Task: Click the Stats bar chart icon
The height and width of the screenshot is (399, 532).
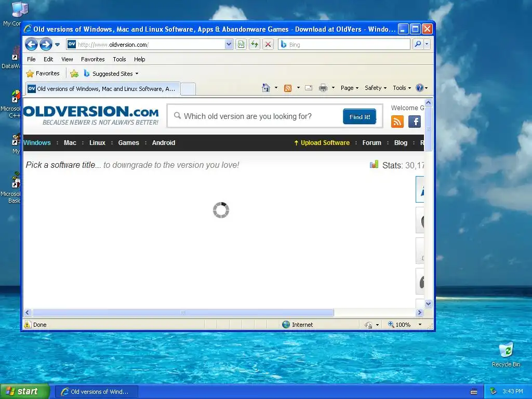Action: pyautogui.click(x=374, y=165)
